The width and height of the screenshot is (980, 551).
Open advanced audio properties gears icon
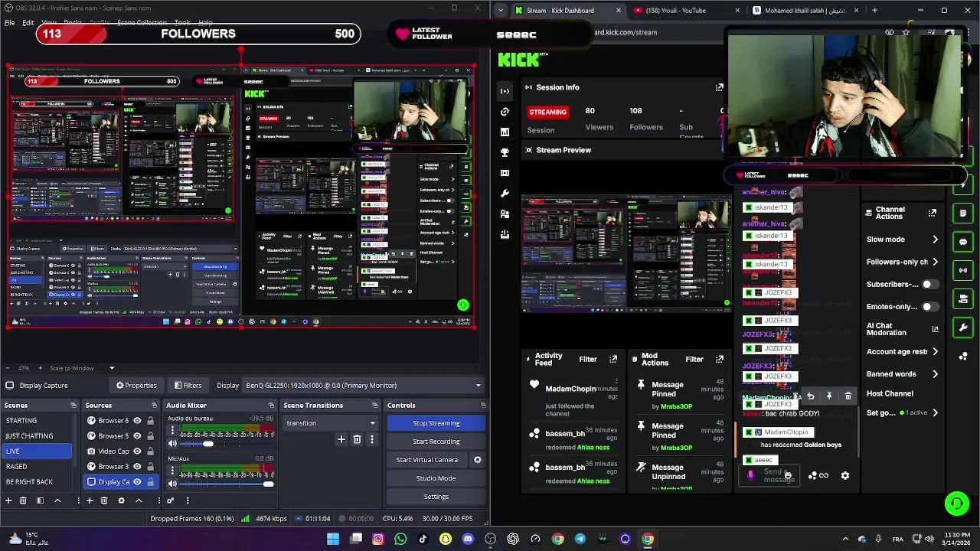click(170, 500)
